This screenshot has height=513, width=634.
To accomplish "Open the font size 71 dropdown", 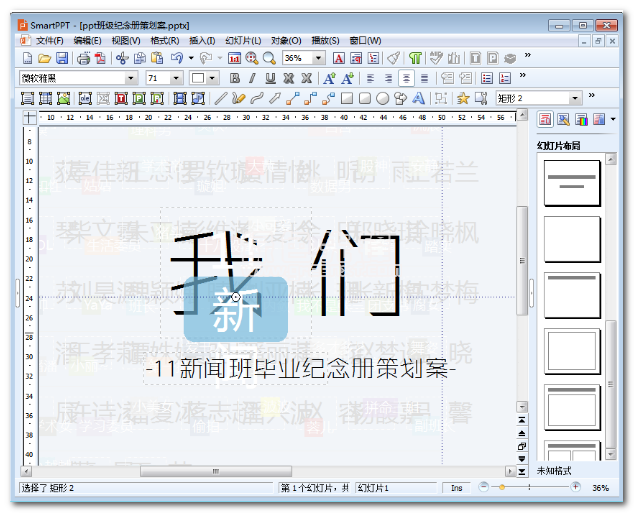I will (176, 78).
